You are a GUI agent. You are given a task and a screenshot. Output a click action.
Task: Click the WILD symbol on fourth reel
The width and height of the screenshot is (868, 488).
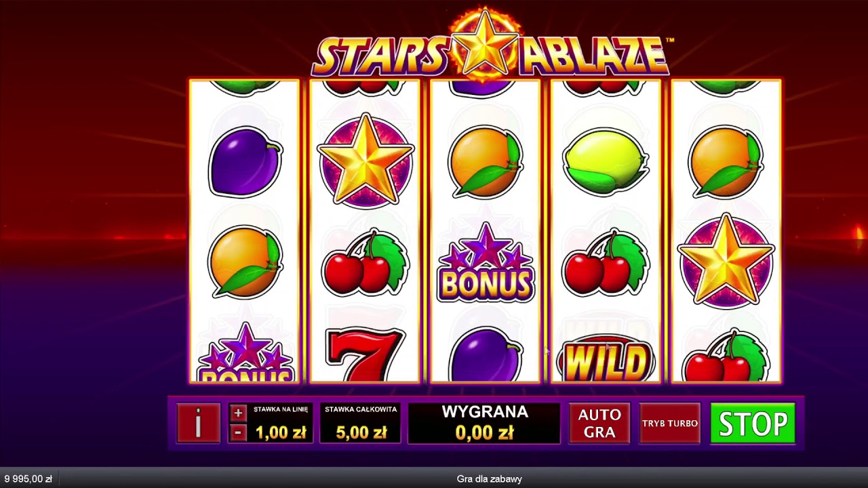[606, 360]
